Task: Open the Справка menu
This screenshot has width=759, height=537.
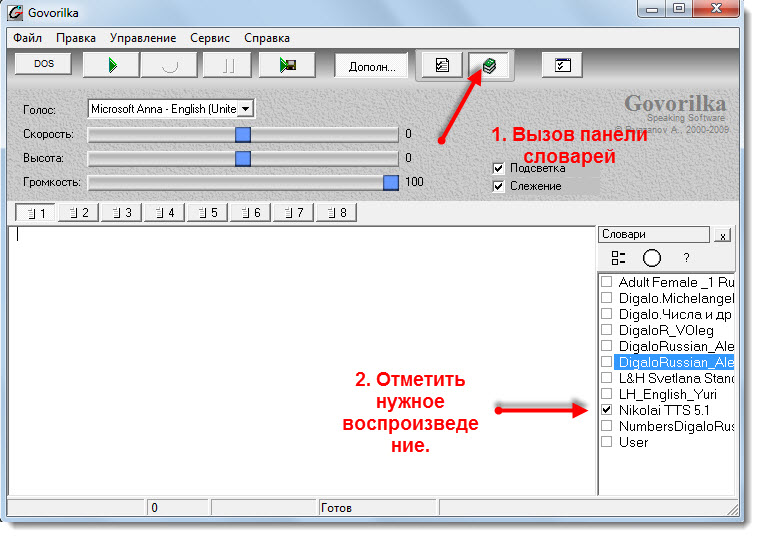Action: pyautogui.click(x=267, y=38)
